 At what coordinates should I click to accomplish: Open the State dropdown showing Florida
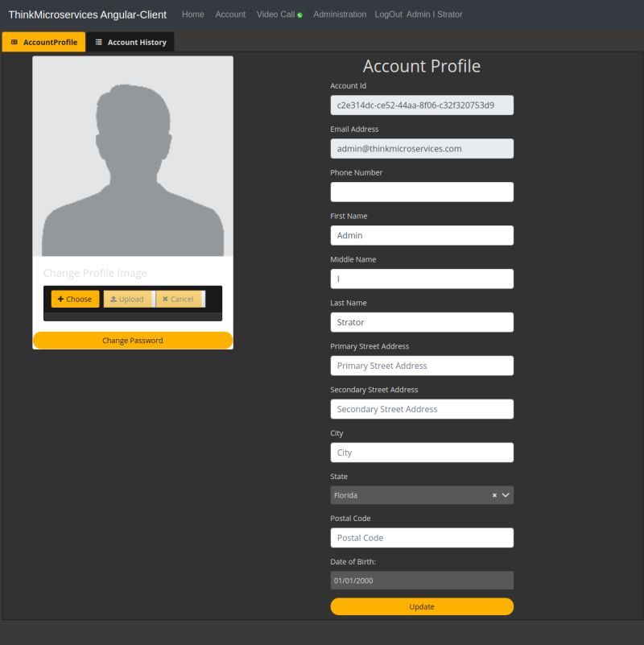[411, 494]
